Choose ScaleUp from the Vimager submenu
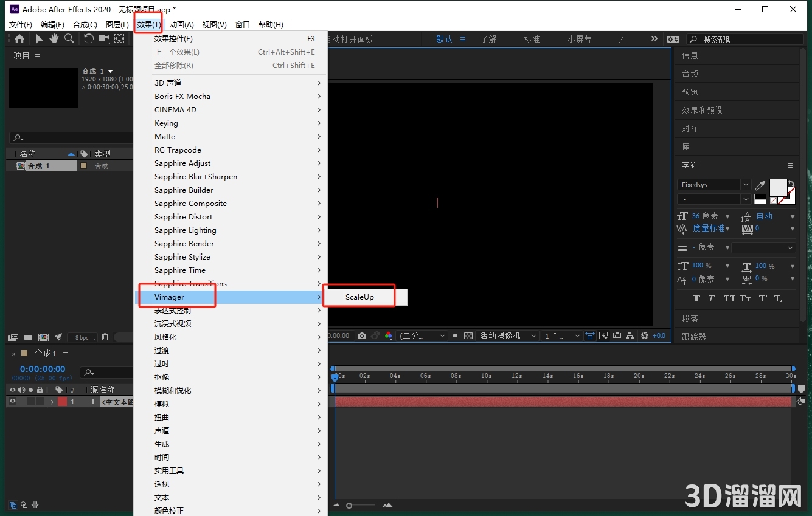Screen dimensions: 812x516 tap(359, 297)
